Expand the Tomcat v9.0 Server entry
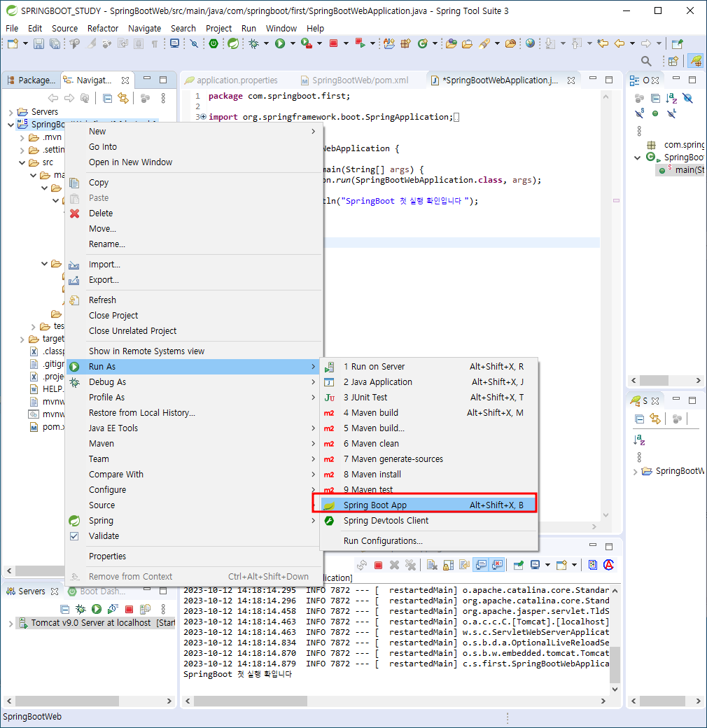The width and height of the screenshot is (707, 728). pos(10,624)
